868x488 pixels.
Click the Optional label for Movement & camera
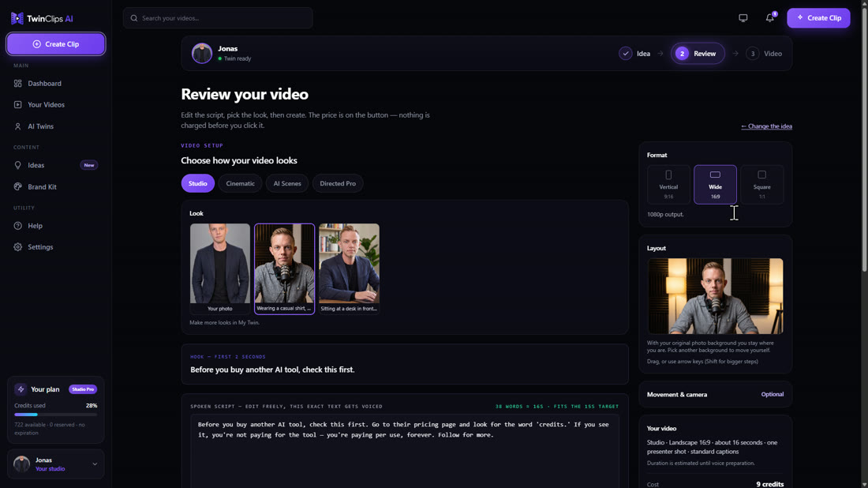point(773,394)
